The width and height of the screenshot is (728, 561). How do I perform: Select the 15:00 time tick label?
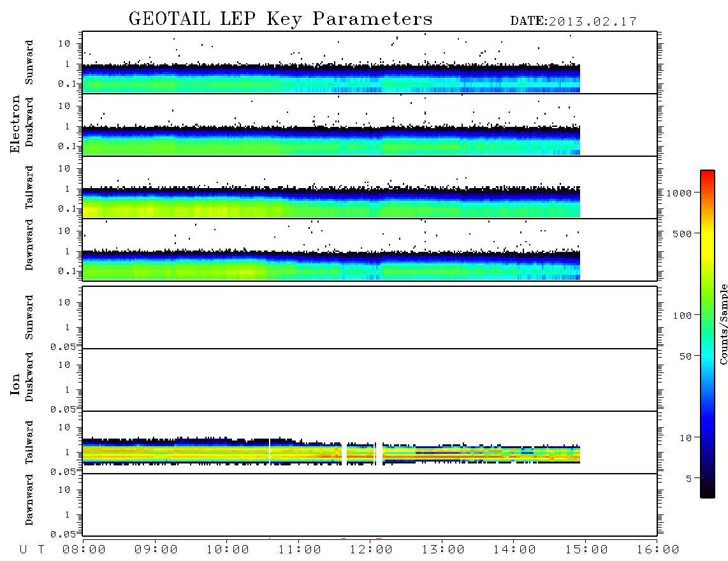[586, 550]
